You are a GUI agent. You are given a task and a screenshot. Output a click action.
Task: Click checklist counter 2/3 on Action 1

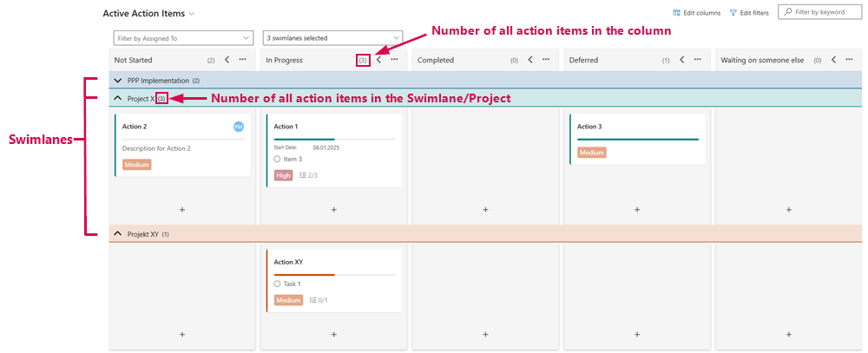coord(308,175)
